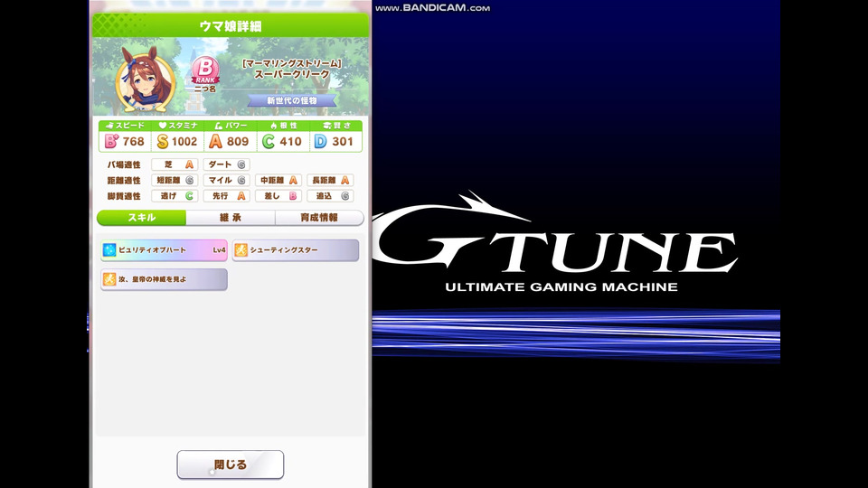Click the B RANK badge
Screen dimensions: 868x488
tap(205, 70)
